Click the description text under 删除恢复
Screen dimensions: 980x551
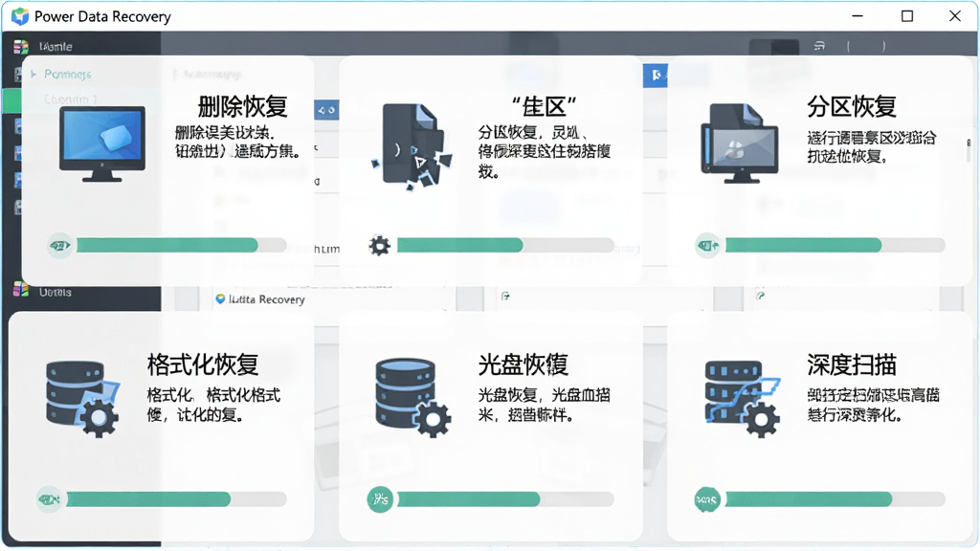pos(237,142)
